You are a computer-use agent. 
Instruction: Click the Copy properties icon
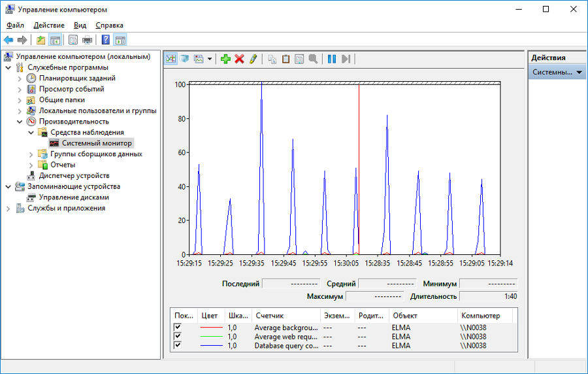click(x=272, y=59)
